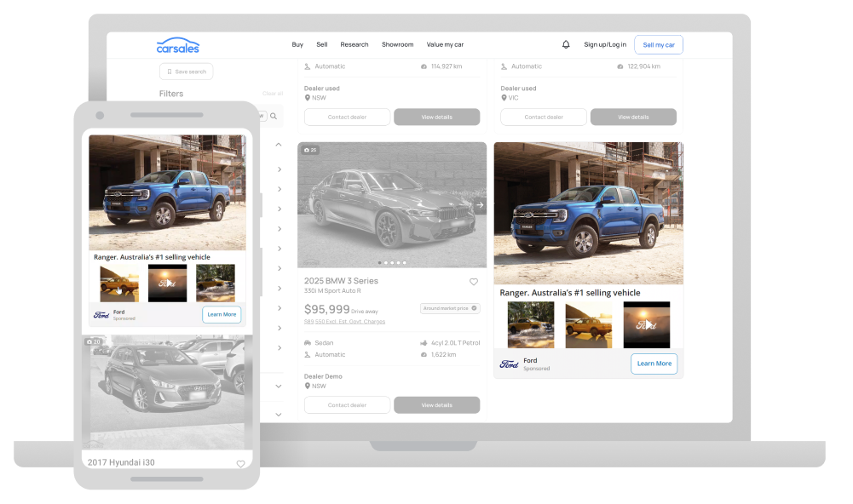Click Contact dealer on the BMW 3 Series listing

347,405
